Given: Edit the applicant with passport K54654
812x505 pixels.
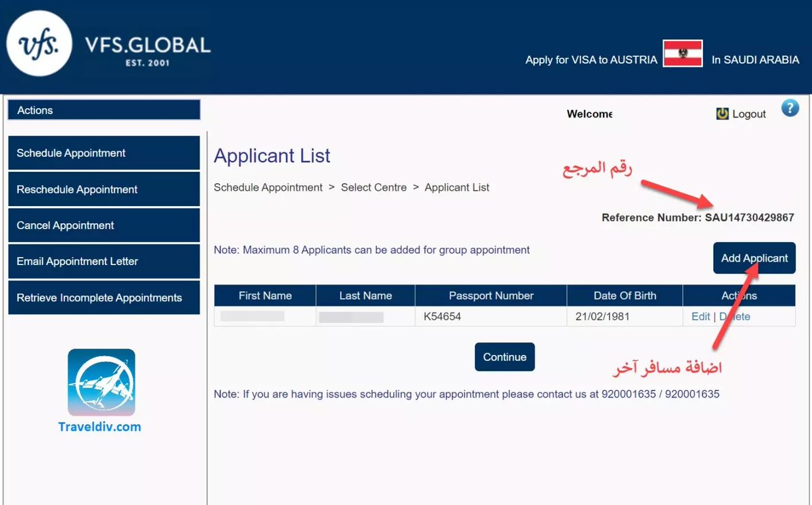Looking at the screenshot, I should (x=701, y=316).
